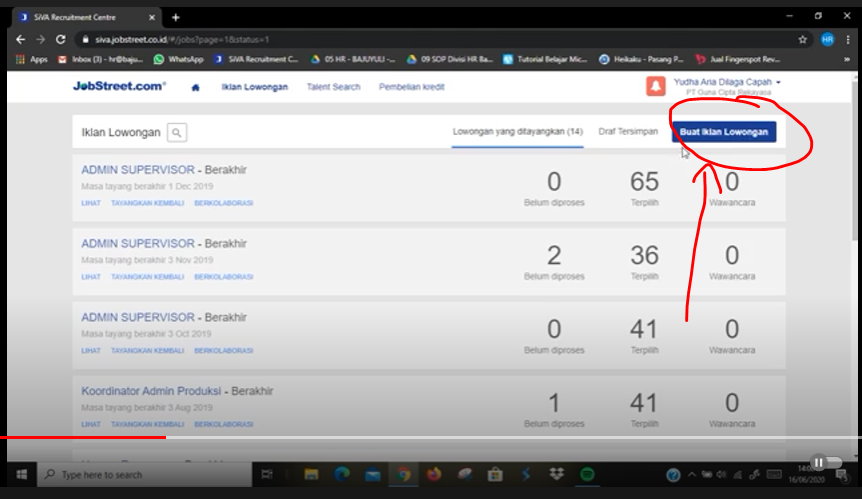Expand the Yudha Aria Dilaga Capah account menu

[727, 82]
